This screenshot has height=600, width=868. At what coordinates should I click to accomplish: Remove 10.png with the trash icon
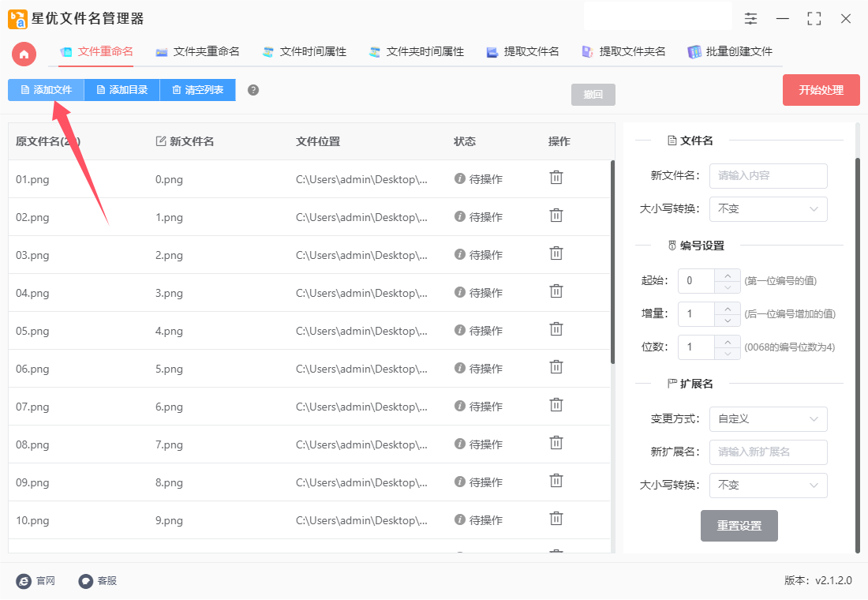(556, 519)
